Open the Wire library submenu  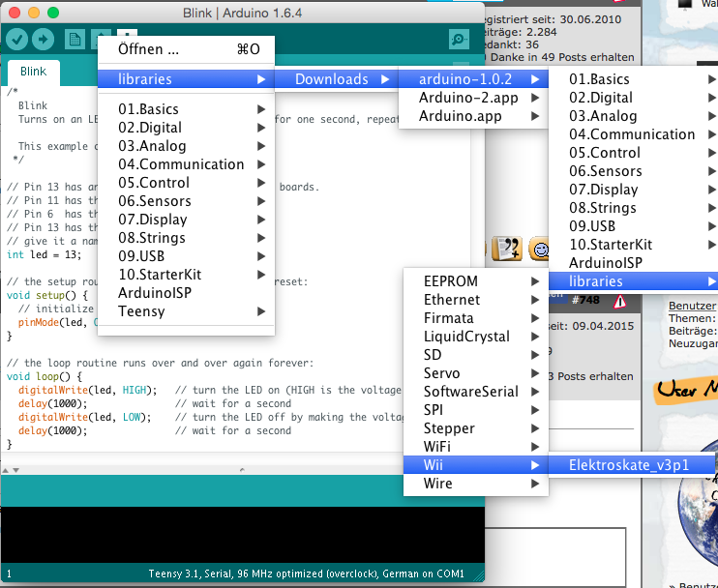pos(476,484)
